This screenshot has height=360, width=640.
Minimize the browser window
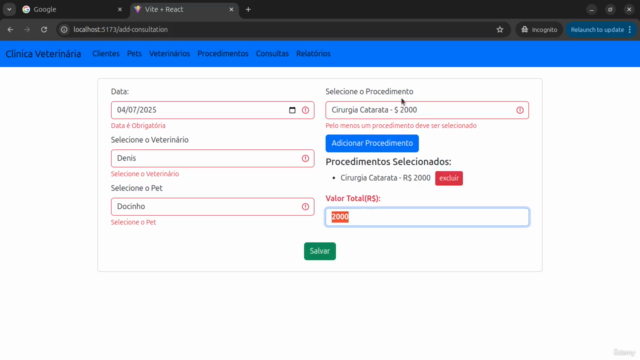[591, 9]
